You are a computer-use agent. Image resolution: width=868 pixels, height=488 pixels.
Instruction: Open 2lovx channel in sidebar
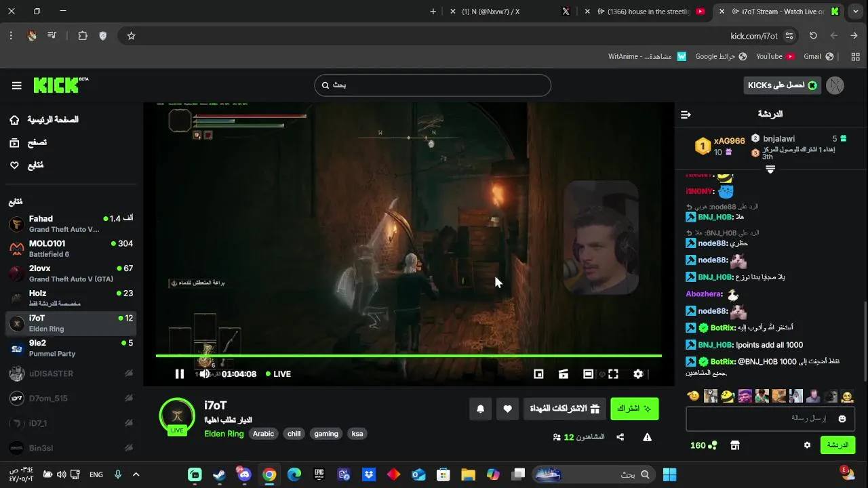click(x=71, y=273)
